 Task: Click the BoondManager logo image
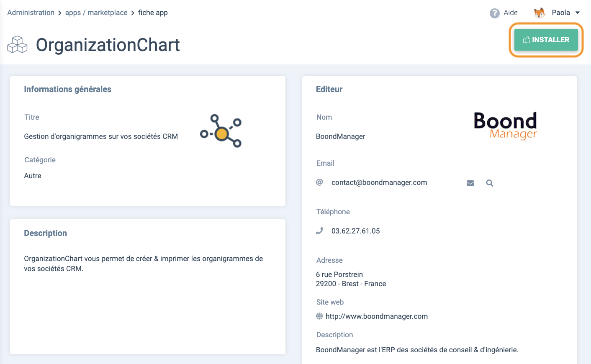pyautogui.click(x=505, y=126)
